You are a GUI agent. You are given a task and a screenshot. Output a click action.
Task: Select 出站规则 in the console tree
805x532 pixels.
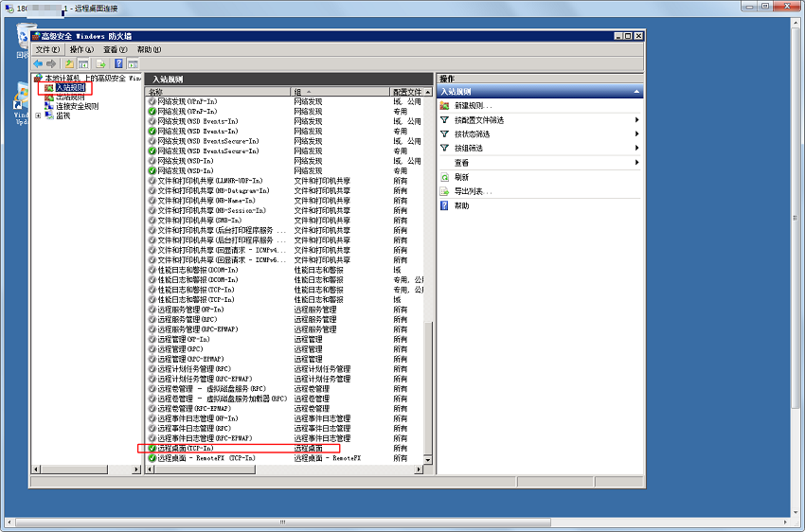(70, 97)
